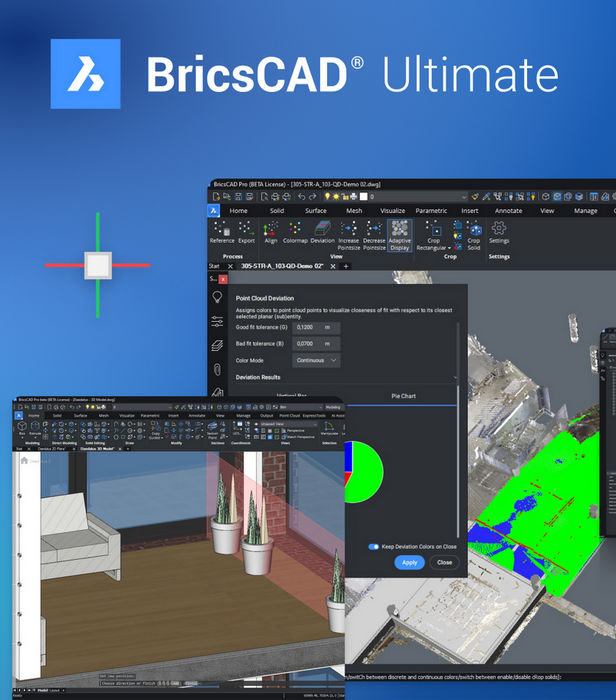Click Close button in deviation panel
Screen dimensions: 616x700
point(444,562)
